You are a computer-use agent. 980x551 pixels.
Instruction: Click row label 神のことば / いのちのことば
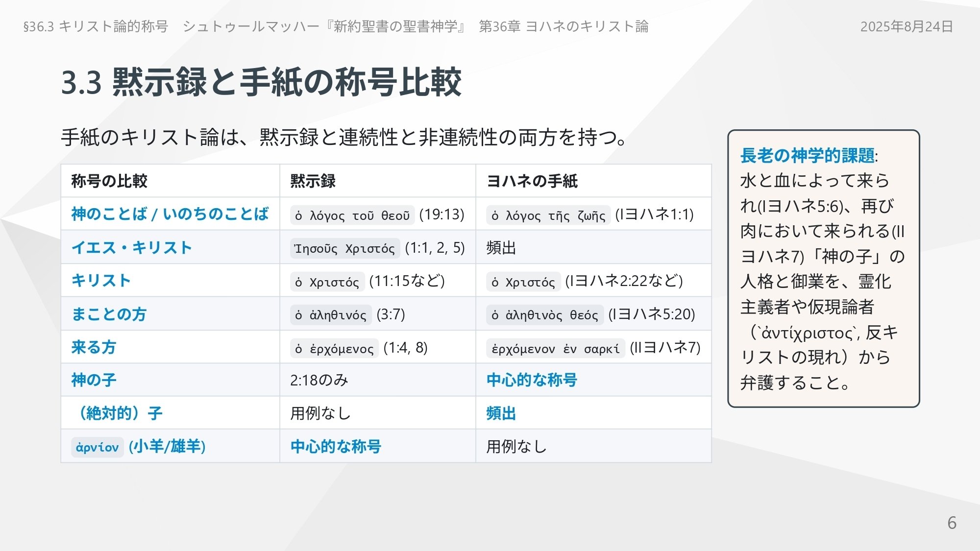[x=170, y=214]
